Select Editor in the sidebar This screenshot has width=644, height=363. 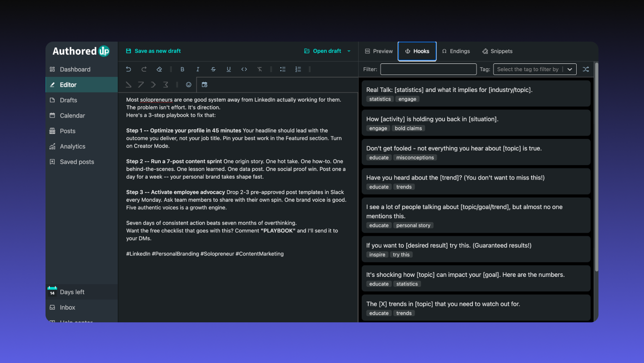point(81,85)
